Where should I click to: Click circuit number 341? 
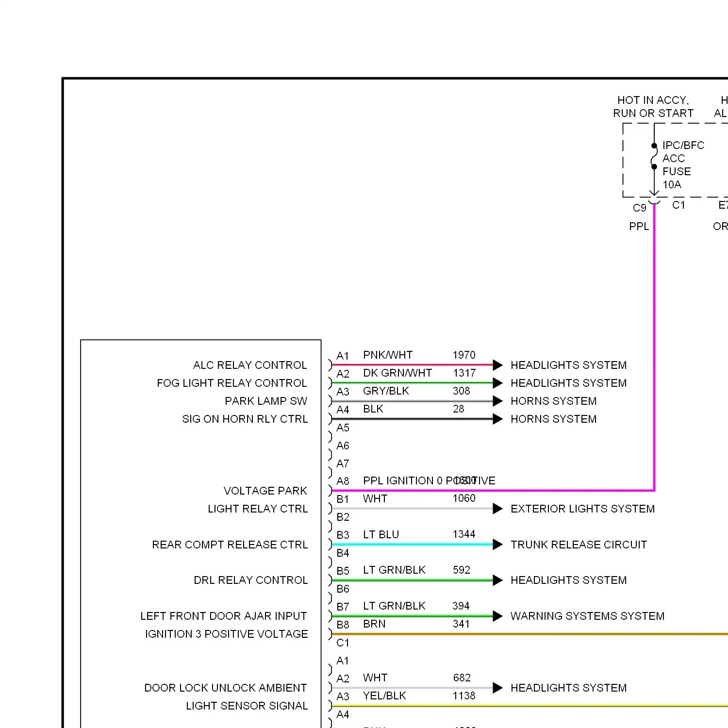point(461,624)
